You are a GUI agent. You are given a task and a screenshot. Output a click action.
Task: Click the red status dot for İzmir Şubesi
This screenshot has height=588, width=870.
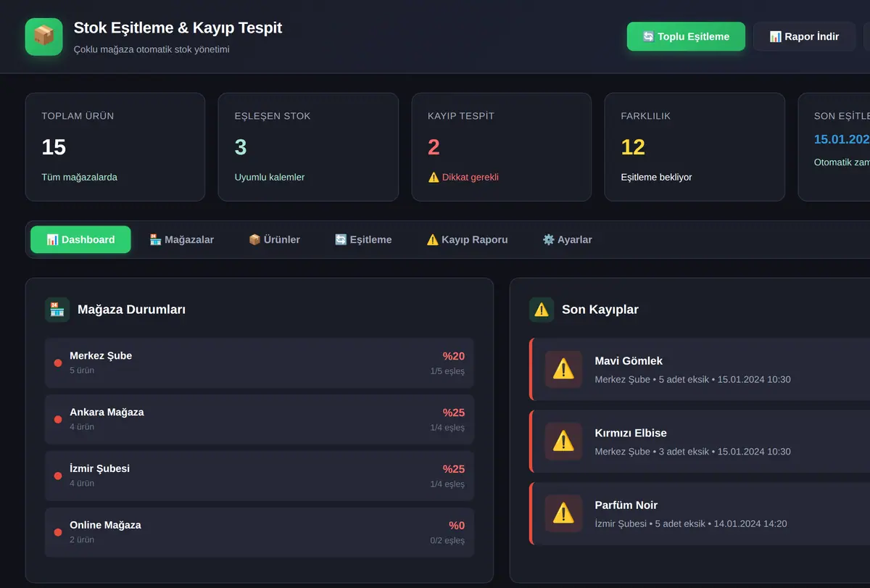tap(58, 476)
